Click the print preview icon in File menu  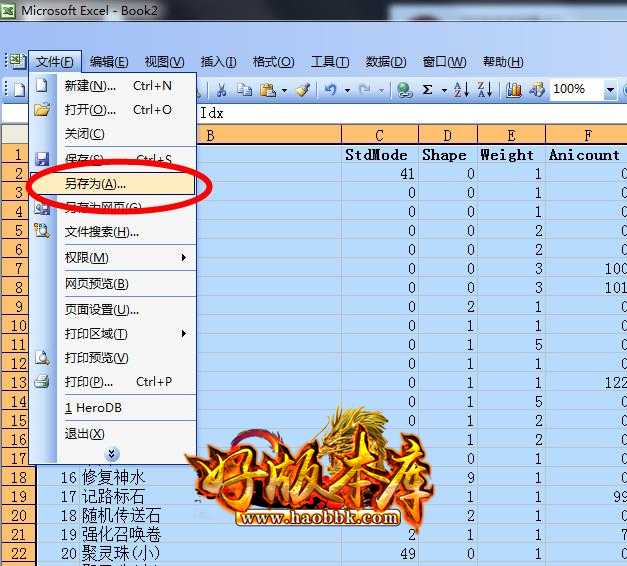point(42,357)
